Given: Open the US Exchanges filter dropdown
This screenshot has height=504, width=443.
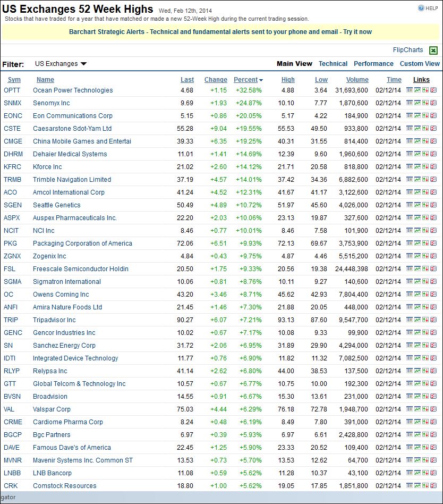Looking at the screenshot, I should click(x=61, y=64).
